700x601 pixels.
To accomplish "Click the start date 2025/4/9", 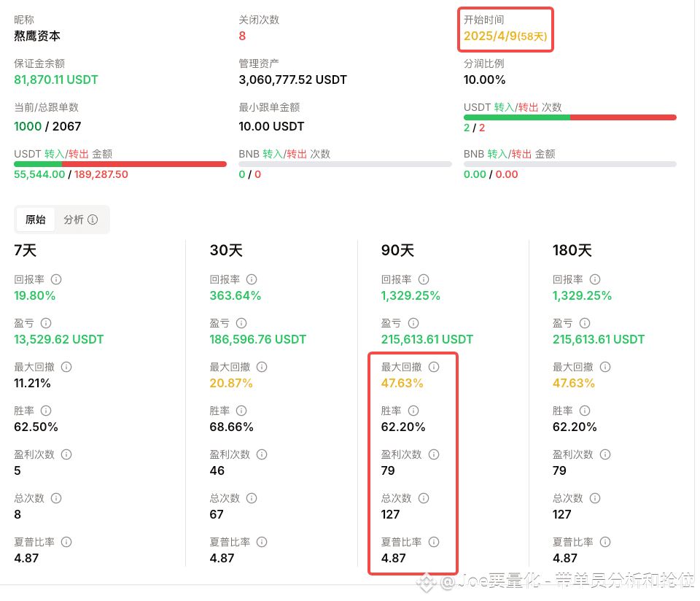I will click(x=490, y=36).
